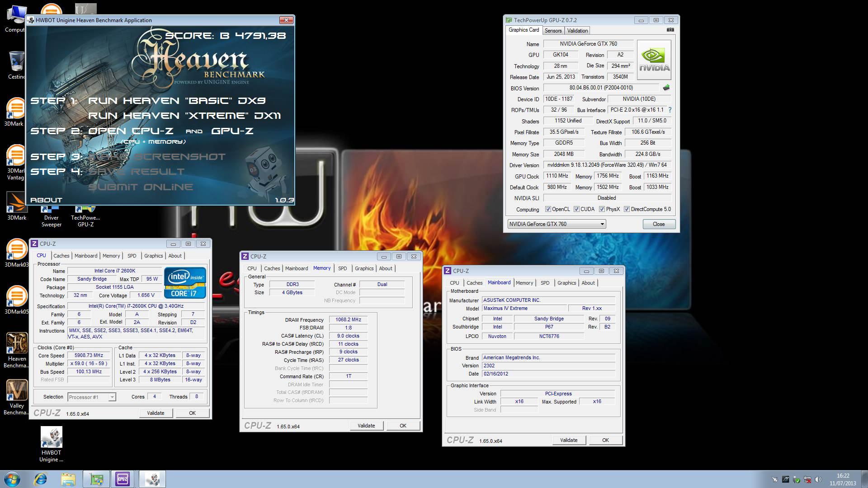Viewport: 868px width, 488px height.
Task: Click the GPU-Z link in HWBOT step 2
Action: pyautogui.click(x=232, y=131)
